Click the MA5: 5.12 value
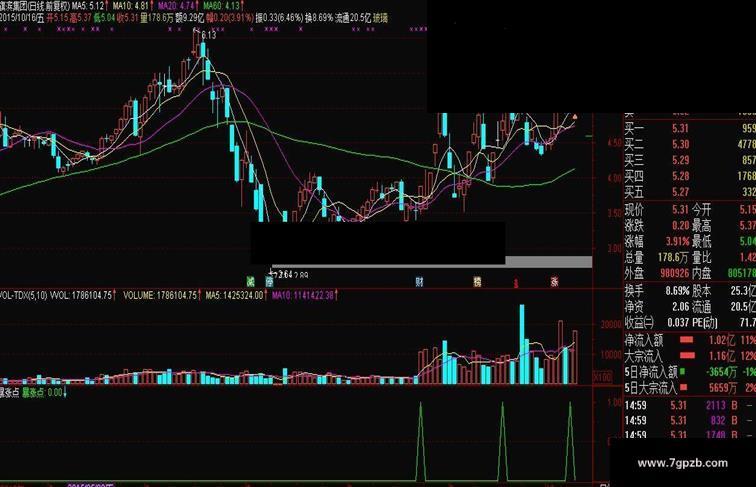This screenshot has height=487, width=756. pyautogui.click(x=88, y=6)
